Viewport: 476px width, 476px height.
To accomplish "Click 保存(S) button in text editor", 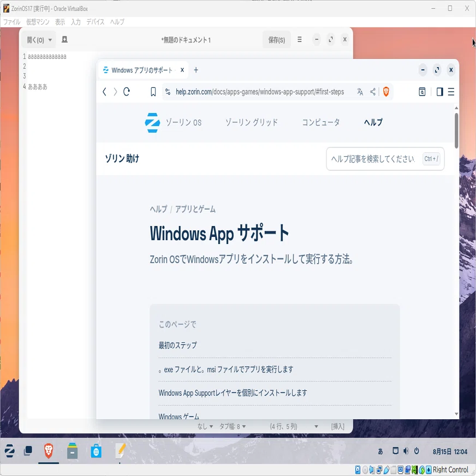I will [277, 40].
